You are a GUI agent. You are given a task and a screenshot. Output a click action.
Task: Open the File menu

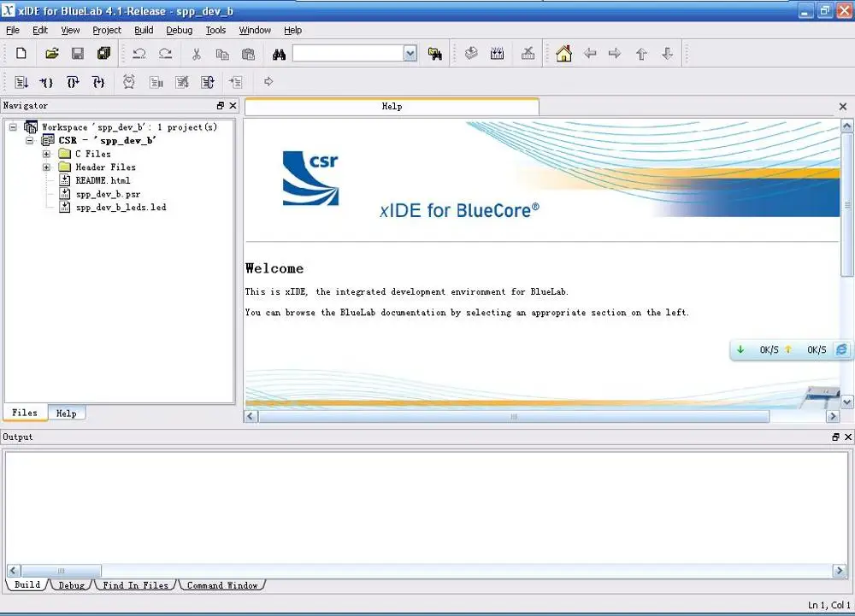pyautogui.click(x=13, y=30)
